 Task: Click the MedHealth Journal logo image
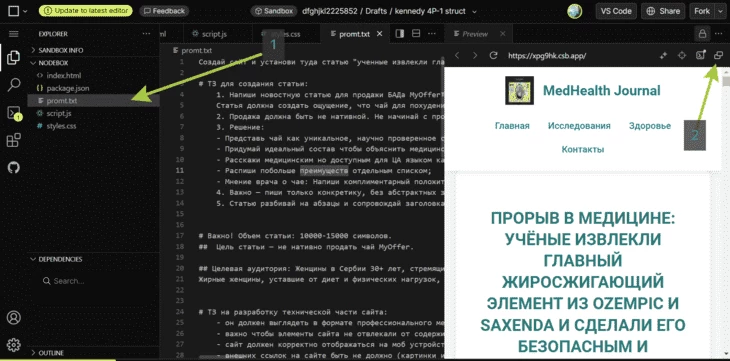tap(519, 90)
